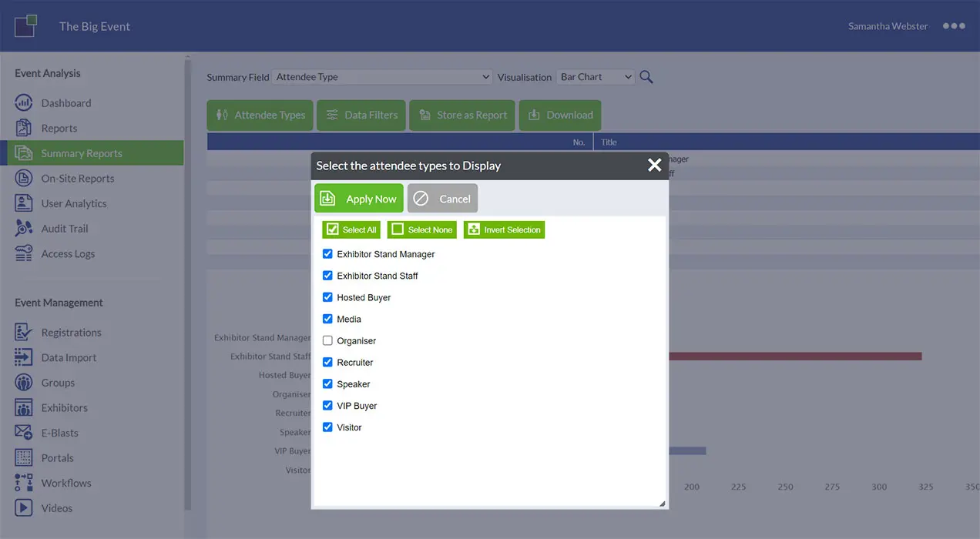Viewport: 980px width, 539px height.
Task: Enable the Organiser checkbox
Action: (x=327, y=340)
